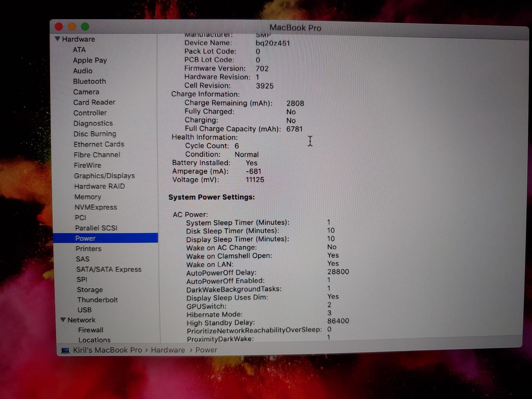The width and height of the screenshot is (532, 399).
Task: Select the Network group label
Action: click(x=81, y=320)
